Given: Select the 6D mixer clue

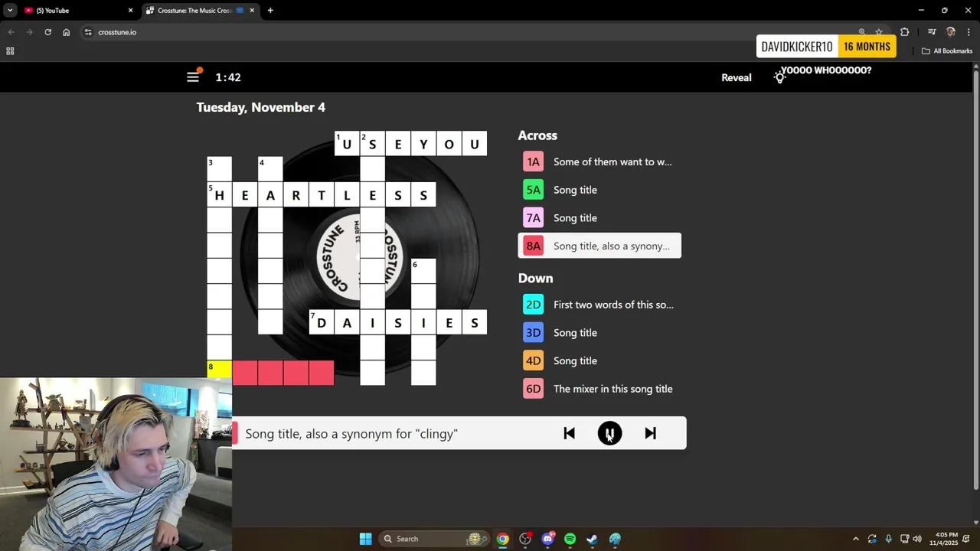Looking at the screenshot, I should pos(599,389).
